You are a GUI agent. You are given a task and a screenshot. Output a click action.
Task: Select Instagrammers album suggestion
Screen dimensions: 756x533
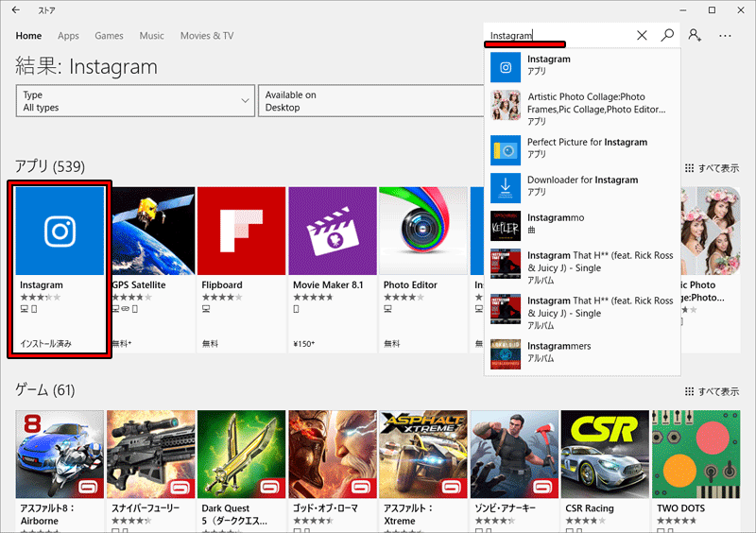point(582,353)
